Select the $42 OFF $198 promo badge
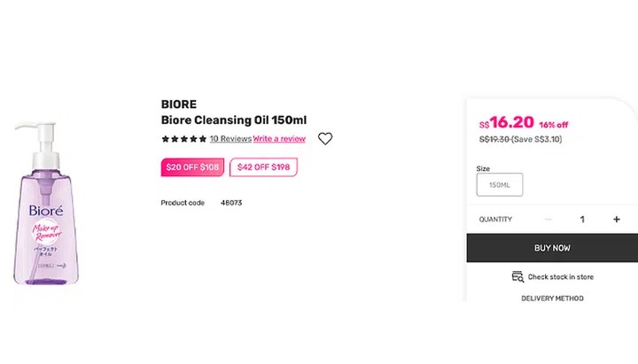Image resolution: width=638 pixels, height=364 pixels. (264, 167)
